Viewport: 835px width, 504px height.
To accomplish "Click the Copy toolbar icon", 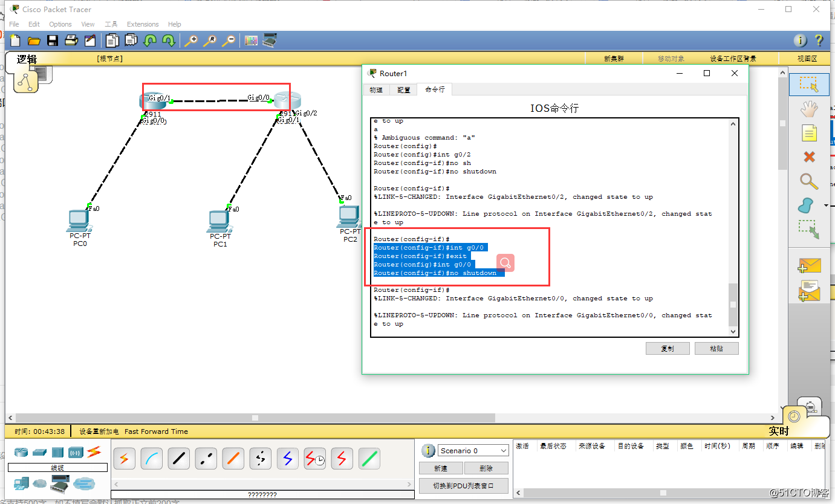I will pos(112,40).
